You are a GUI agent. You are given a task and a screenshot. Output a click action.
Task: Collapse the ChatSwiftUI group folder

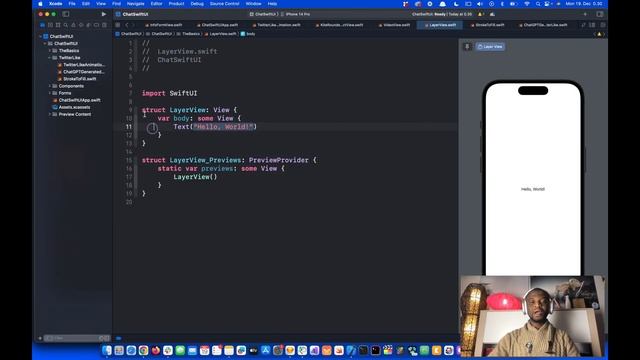[x=45, y=43]
